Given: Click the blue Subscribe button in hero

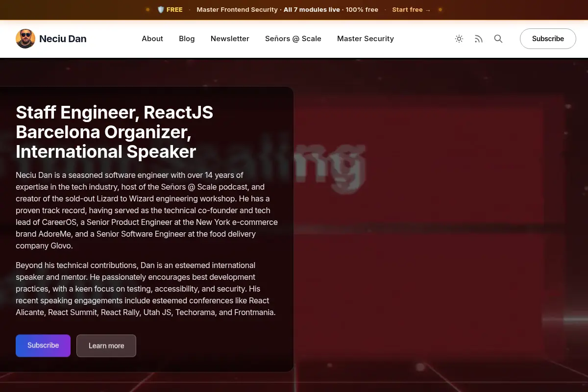Looking at the screenshot, I should (x=43, y=345).
